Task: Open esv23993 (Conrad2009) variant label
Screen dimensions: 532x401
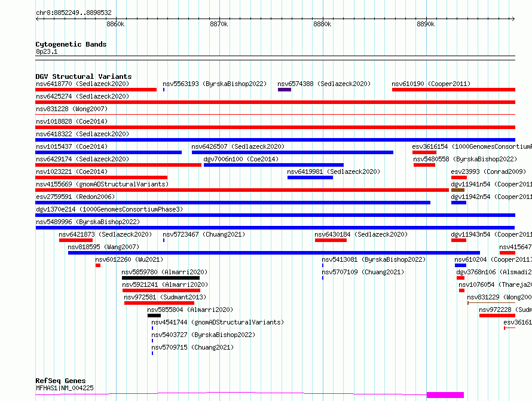Action: 488,172
